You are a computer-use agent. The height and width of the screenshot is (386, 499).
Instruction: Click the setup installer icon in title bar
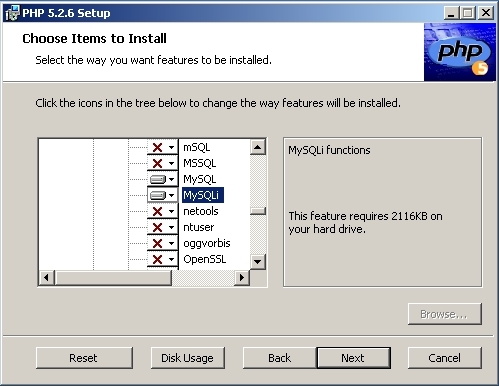click(13, 13)
